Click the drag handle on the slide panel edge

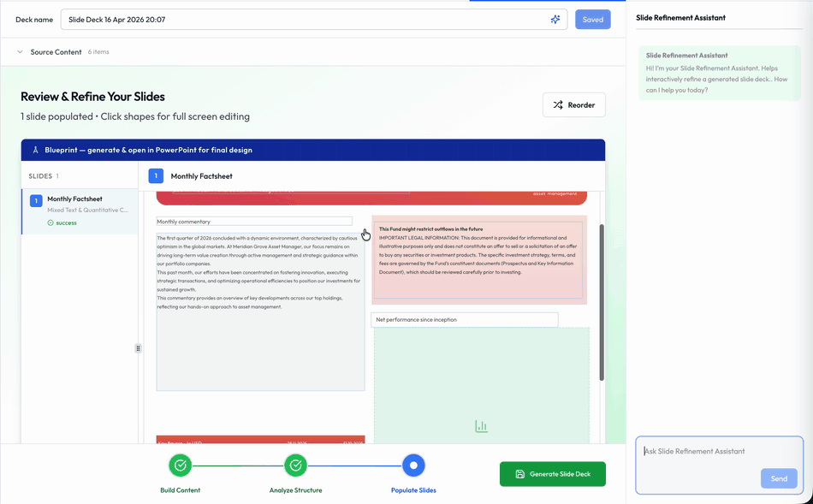pos(138,348)
